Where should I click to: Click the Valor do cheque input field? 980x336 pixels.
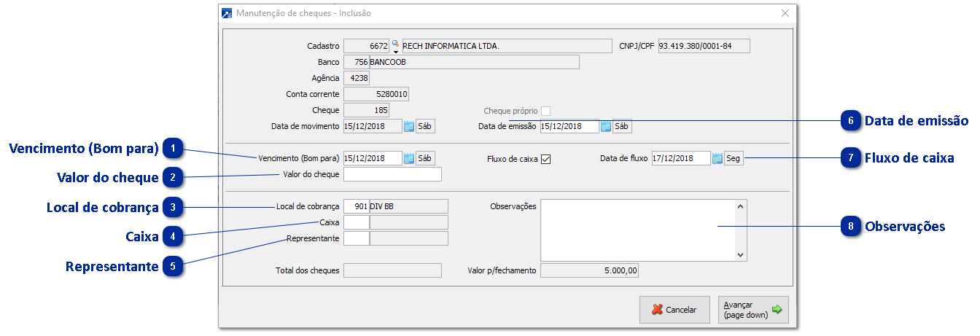coord(392,174)
